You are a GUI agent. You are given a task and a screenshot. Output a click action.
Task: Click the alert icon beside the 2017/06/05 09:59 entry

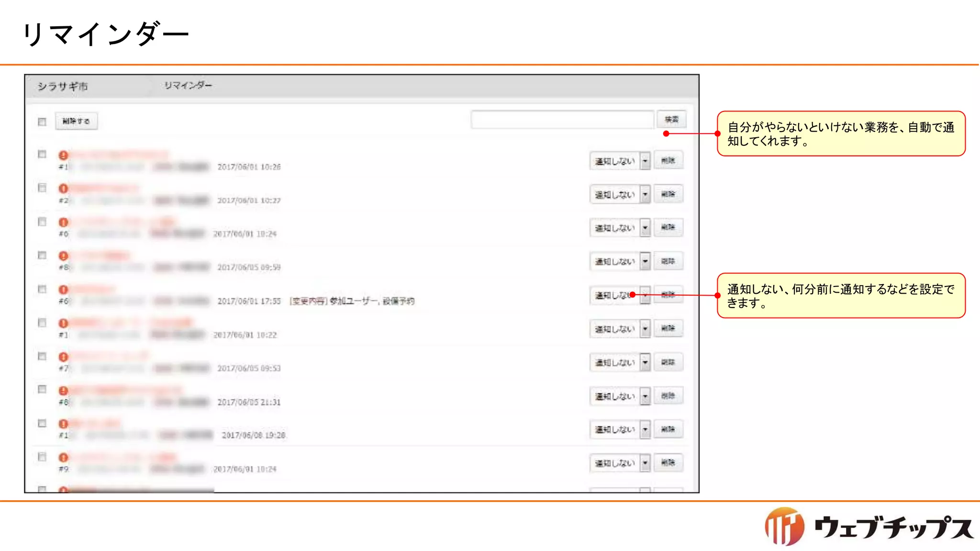63,256
